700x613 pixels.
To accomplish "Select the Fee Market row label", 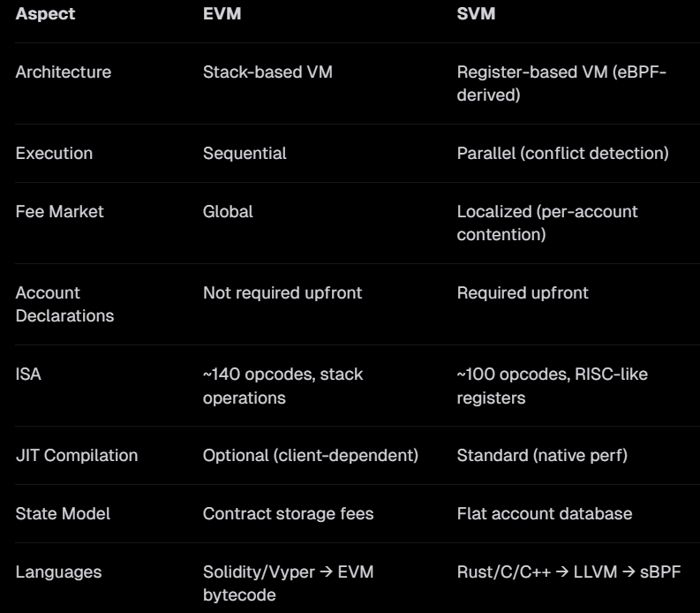I will coord(59,212).
